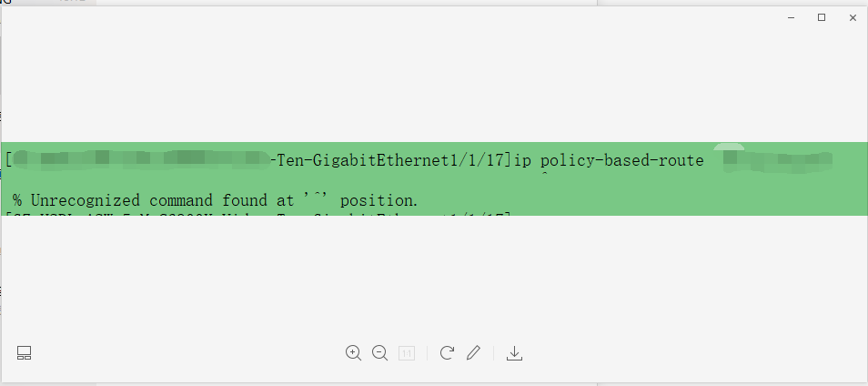Zoom out of the image
The image size is (868, 386).
[380, 352]
